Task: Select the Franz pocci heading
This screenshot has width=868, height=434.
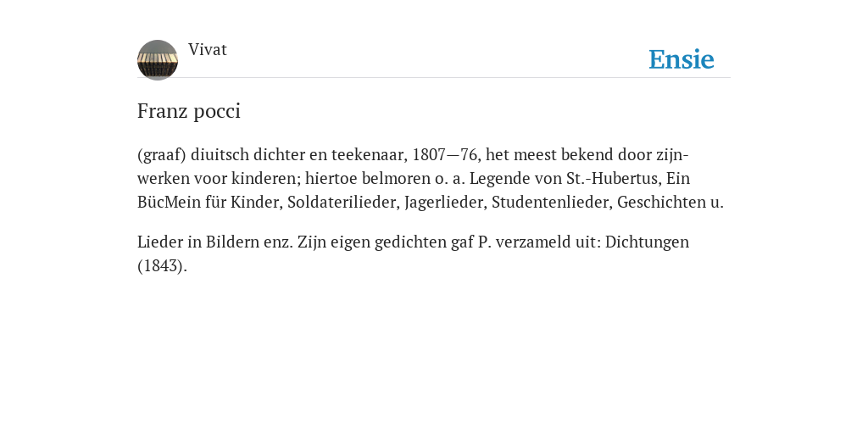Action: click(189, 111)
